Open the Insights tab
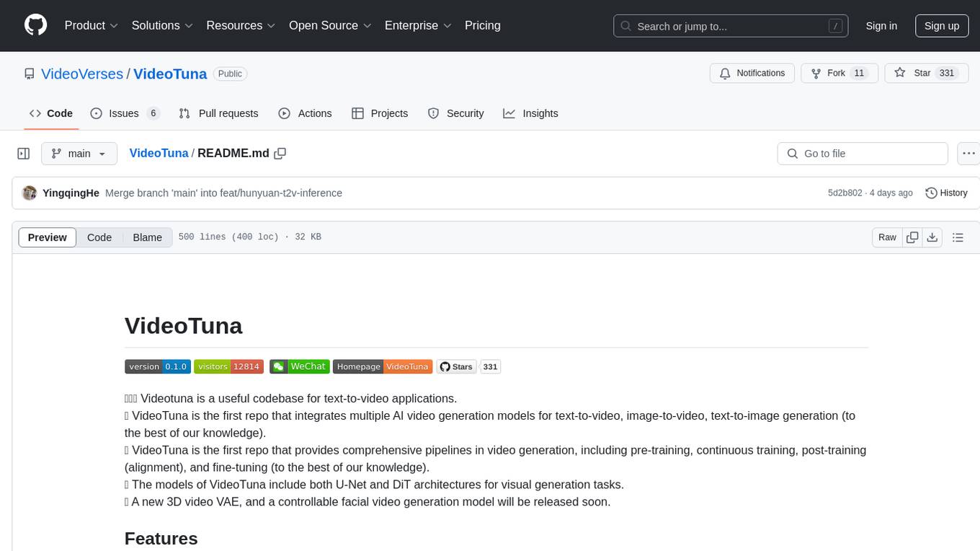 point(530,113)
